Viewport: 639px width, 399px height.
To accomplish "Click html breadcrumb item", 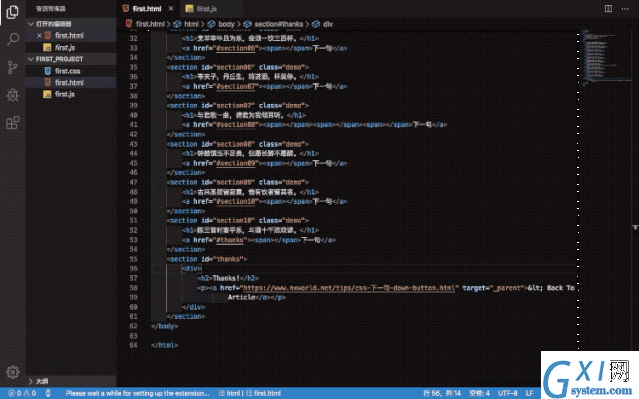I will (x=187, y=24).
